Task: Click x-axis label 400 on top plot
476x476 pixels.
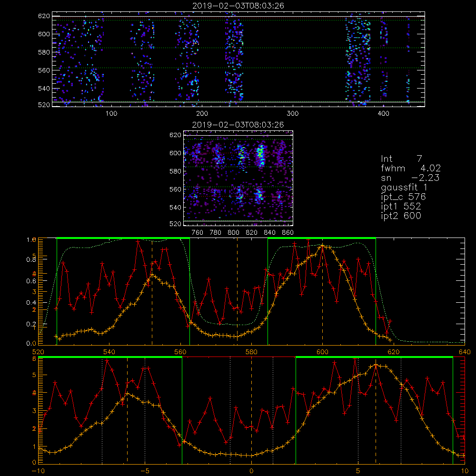Action: point(383,114)
